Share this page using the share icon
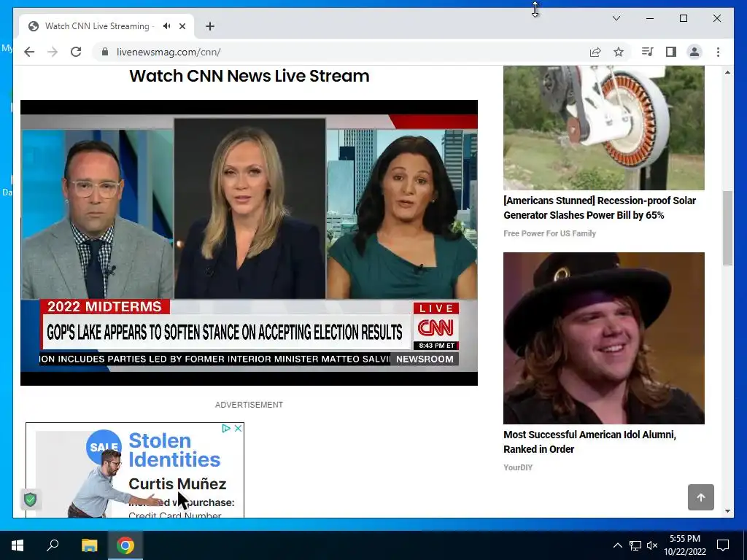The width and height of the screenshot is (747, 560). click(595, 52)
